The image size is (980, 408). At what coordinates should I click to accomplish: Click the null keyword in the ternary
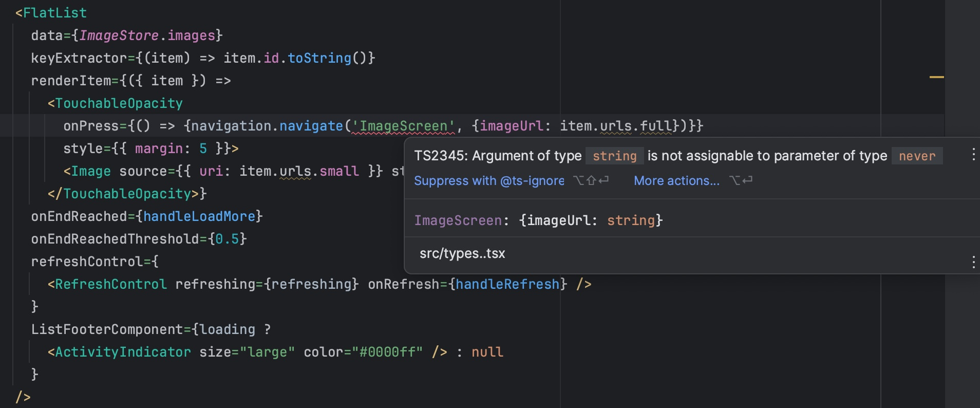487,352
